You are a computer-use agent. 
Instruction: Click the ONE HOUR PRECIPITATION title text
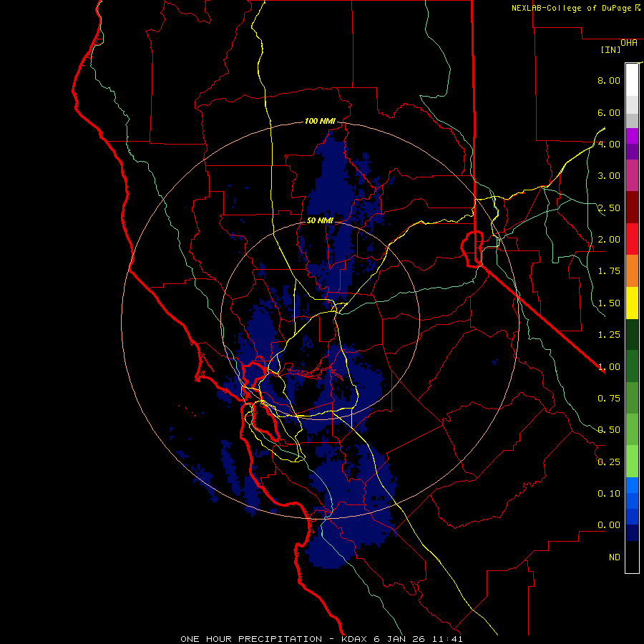tap(251, 639)
